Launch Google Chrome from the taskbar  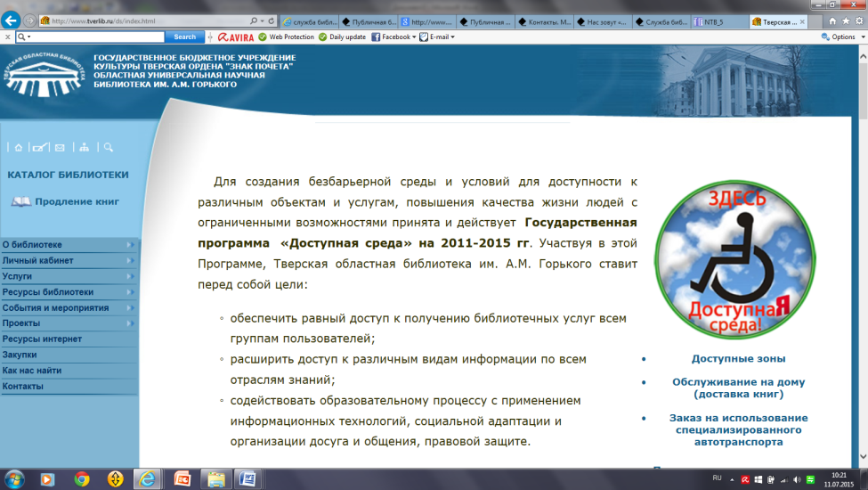pyautogui.click(x=82, y=478)
